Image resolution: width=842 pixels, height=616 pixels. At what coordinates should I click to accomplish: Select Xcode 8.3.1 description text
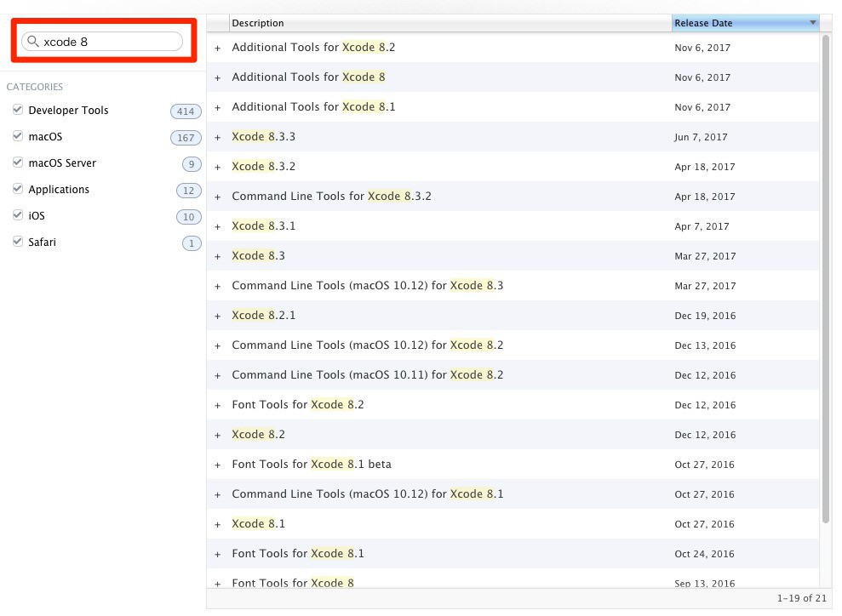coord(264,226)
